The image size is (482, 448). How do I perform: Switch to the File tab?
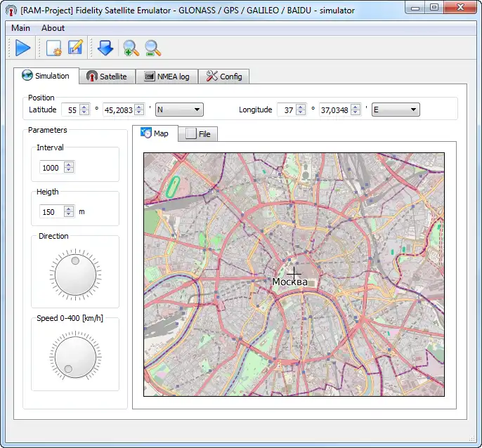point(197,134)
